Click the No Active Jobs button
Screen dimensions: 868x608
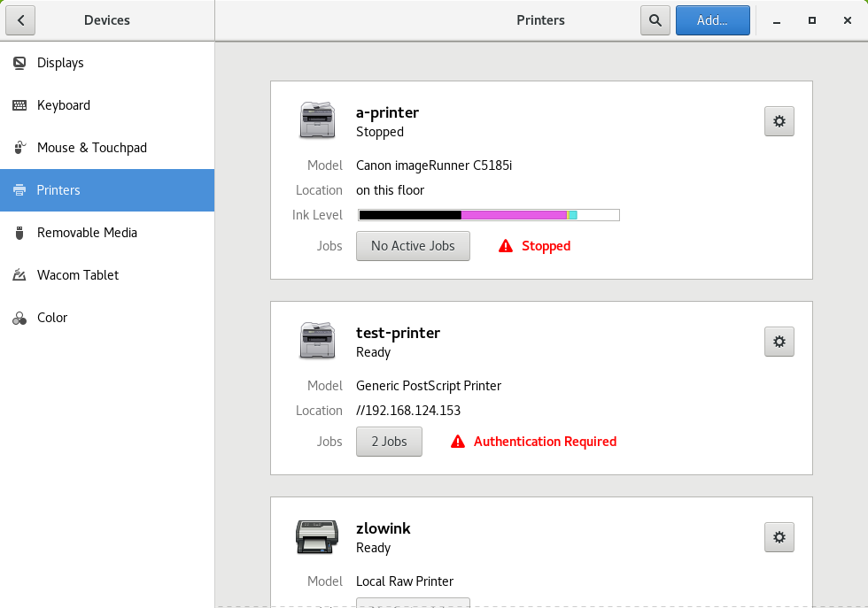413,246
